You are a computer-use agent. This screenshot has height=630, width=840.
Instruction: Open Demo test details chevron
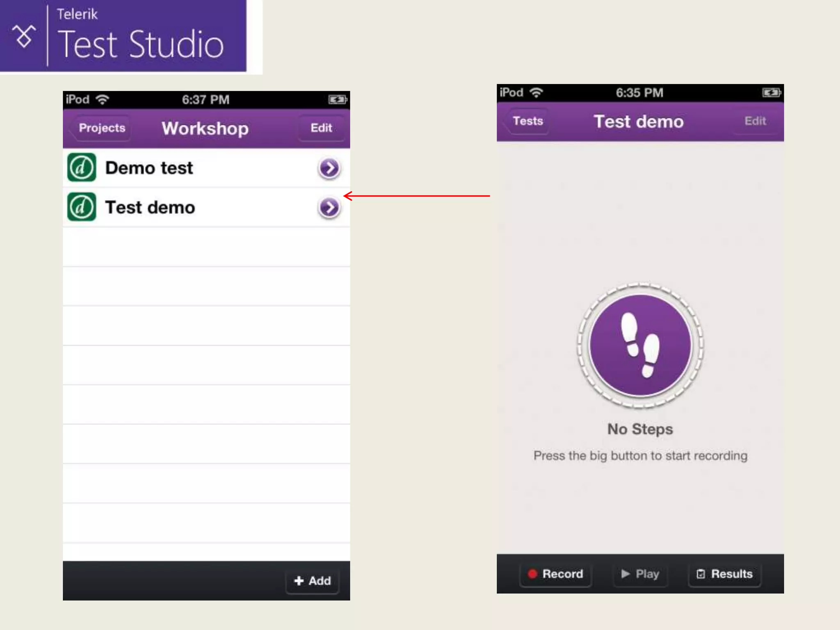(329, 168)
